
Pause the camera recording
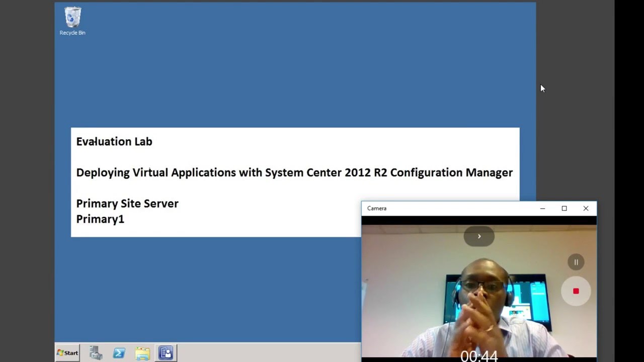[576, 262]
